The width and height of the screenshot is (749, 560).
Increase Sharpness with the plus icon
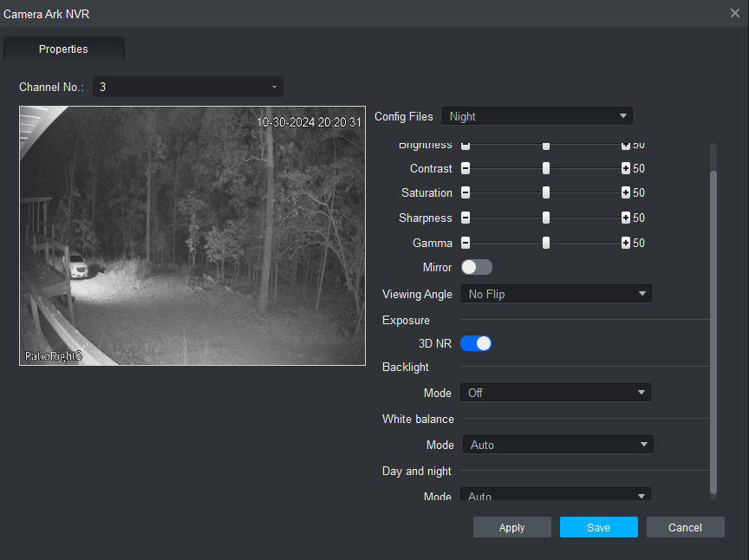point(625,218)
